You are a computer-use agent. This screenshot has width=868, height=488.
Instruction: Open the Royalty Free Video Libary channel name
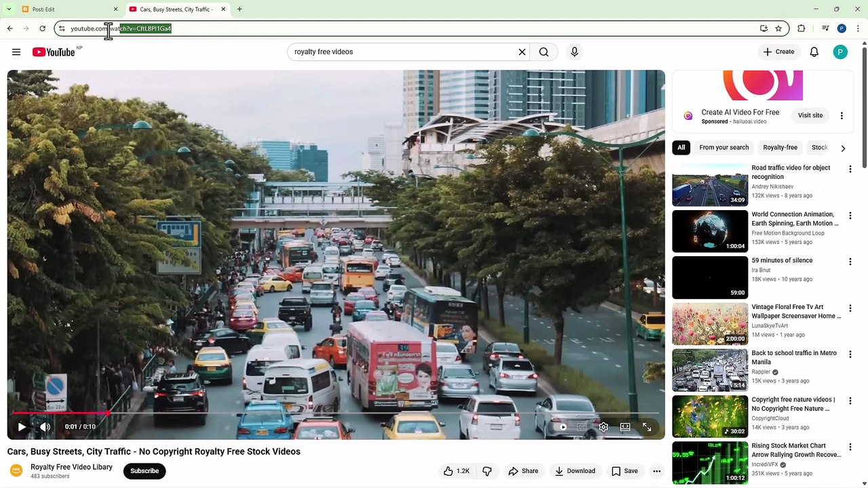pyautogui.click(x=71, y=467)
